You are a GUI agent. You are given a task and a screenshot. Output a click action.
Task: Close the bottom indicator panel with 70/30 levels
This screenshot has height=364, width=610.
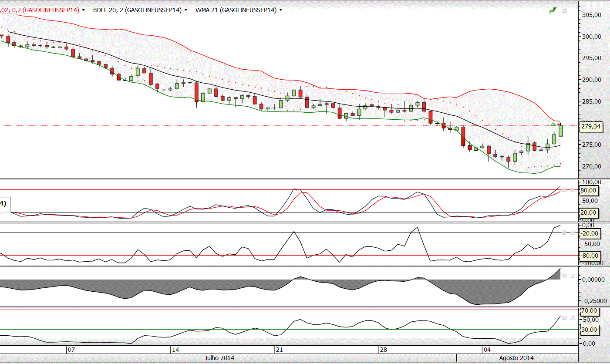tap(573, 318)
